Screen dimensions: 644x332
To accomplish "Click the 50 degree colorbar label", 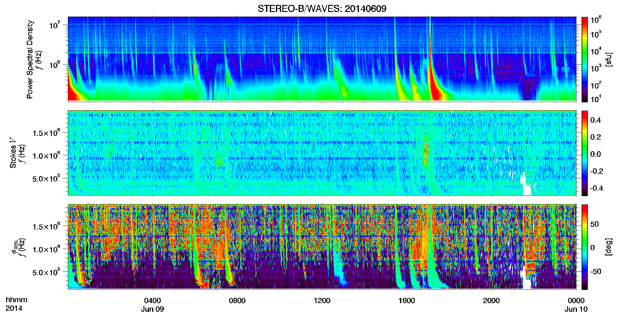I will click(595, 224).
